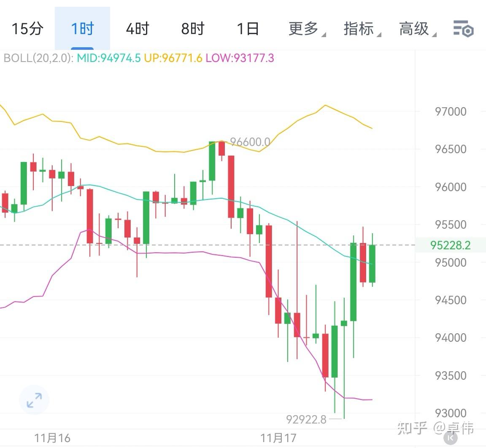Click the fullscreen expand icon
The image size is (486, 448).
34,400
